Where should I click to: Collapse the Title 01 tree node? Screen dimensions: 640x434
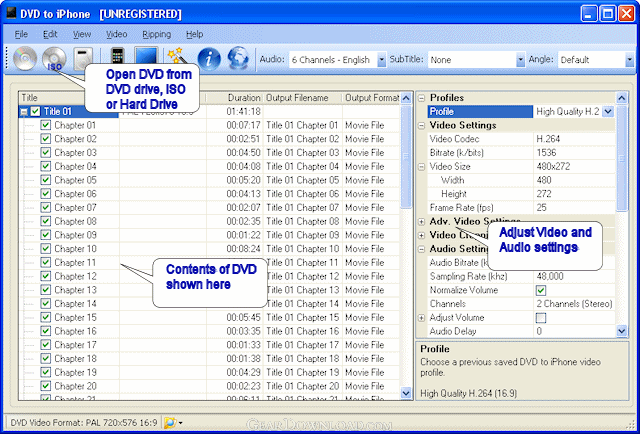click(24, 111)
